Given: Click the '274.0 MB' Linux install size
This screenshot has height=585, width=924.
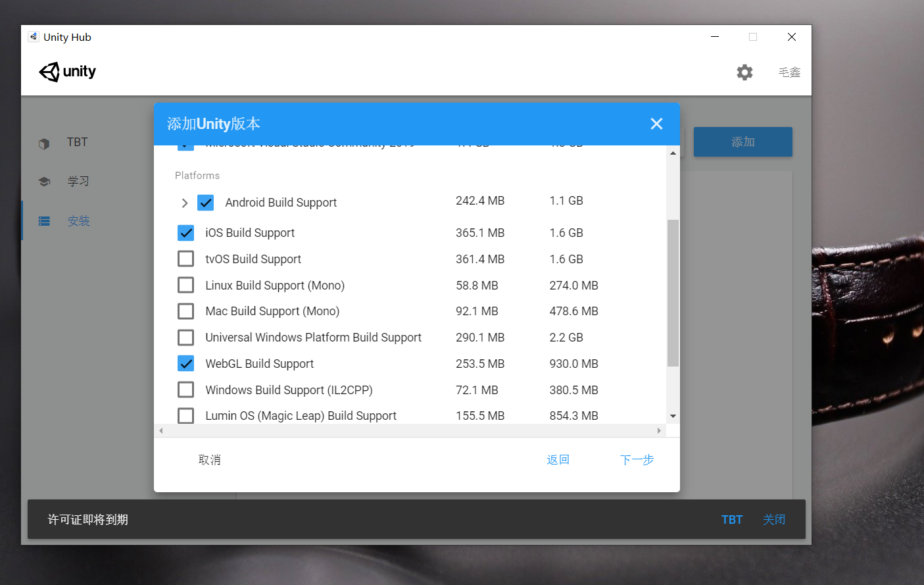Looking at the screenshot, I should pyautogui.click(x=574, y=286).
